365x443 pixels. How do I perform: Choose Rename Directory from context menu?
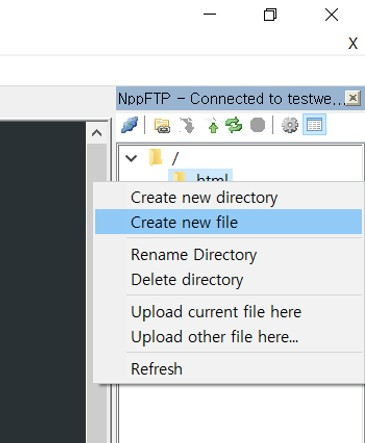click(228, 255)
